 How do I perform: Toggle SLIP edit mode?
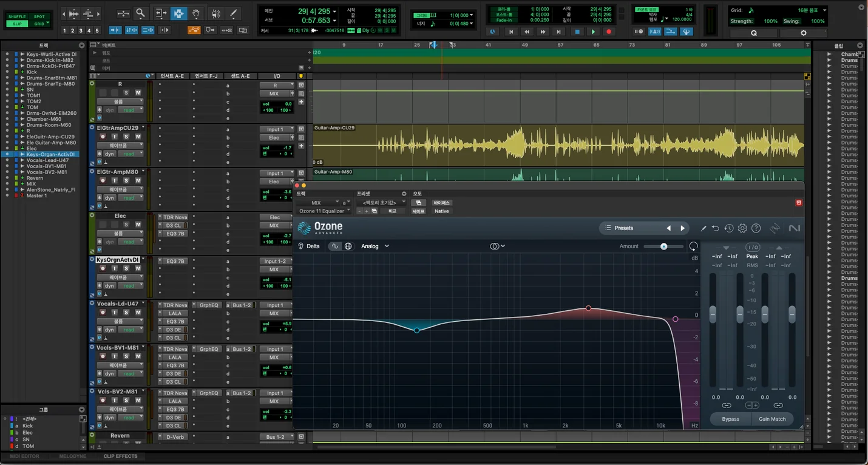pos(17,24)
